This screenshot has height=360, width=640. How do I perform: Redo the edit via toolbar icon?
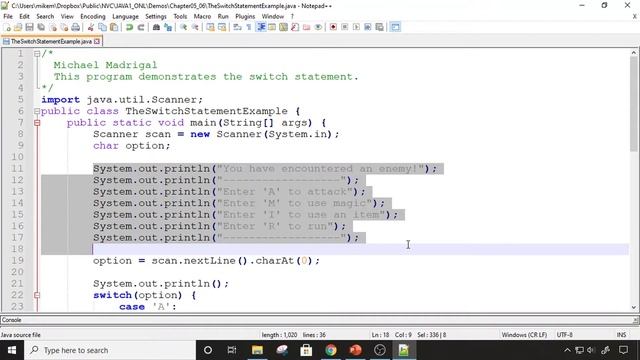pos(141,27)
